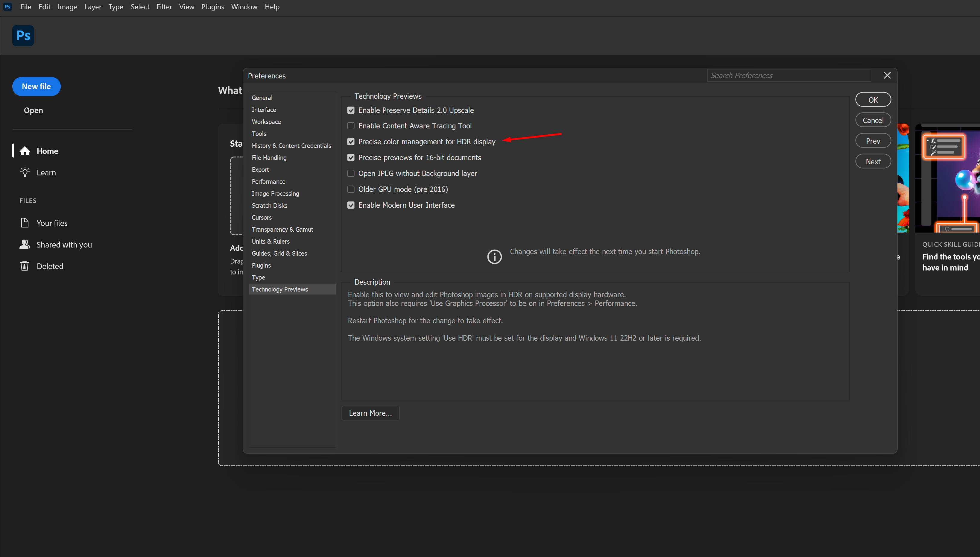The height and width of the screenshot is (557, 980).
Task: Enable Open JPEG without Background layer
Action: tap(351, 173)
